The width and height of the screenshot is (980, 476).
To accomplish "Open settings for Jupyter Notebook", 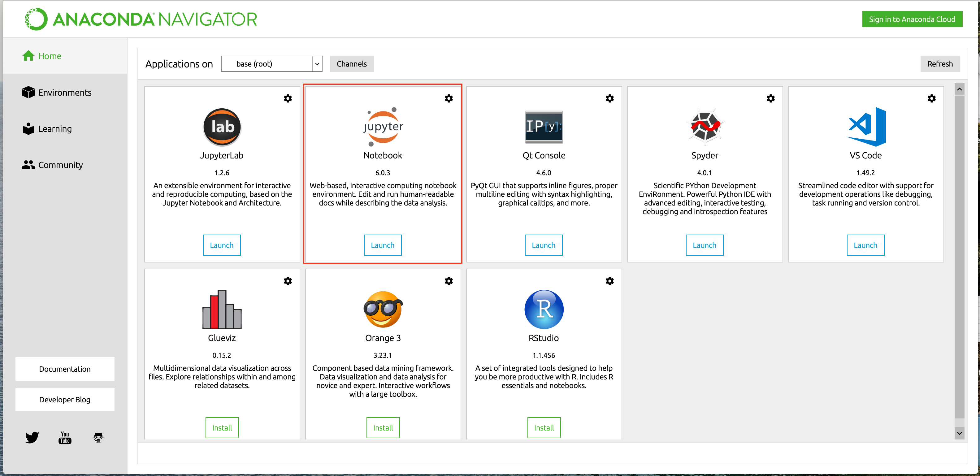I will pos(449,98).
